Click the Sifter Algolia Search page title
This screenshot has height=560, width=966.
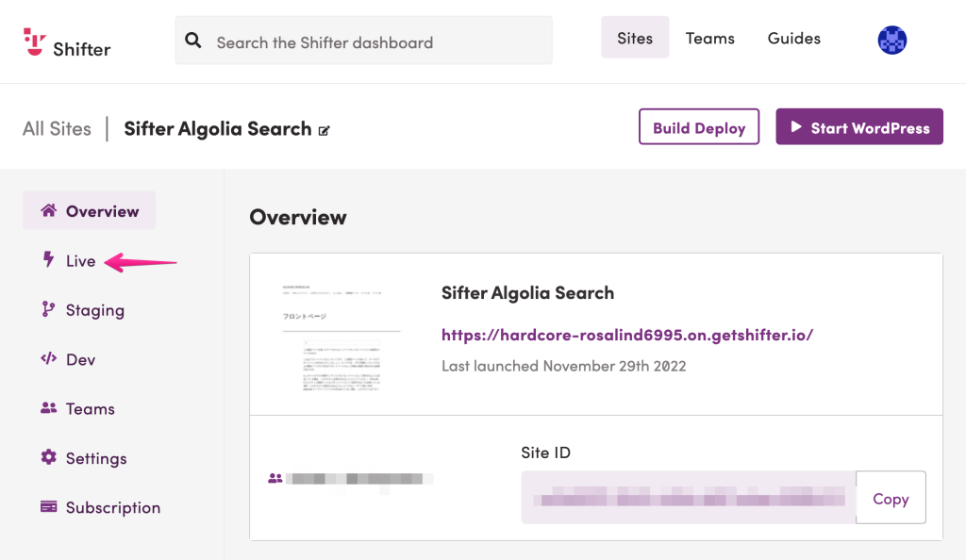pos(218,128)
